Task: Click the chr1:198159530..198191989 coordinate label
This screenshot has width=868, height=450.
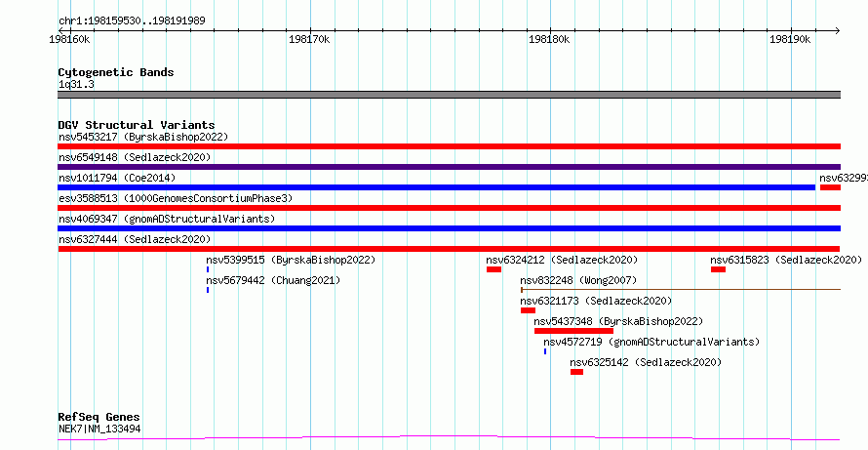Action: (132, 21)
